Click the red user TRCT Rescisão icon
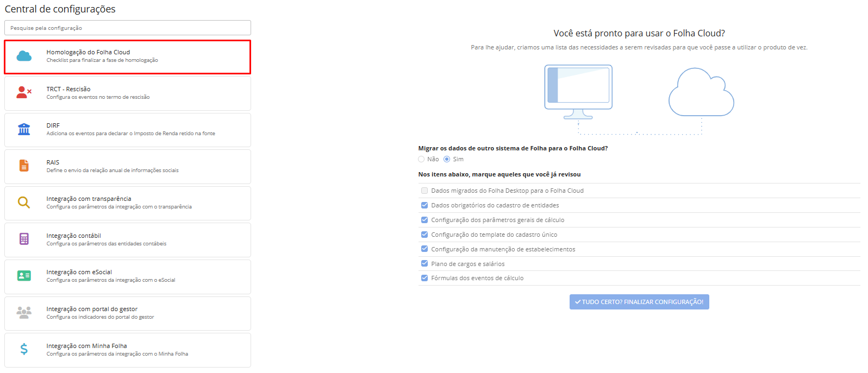The width and height of the screenshot is (868, 373). tap(24, 92)
